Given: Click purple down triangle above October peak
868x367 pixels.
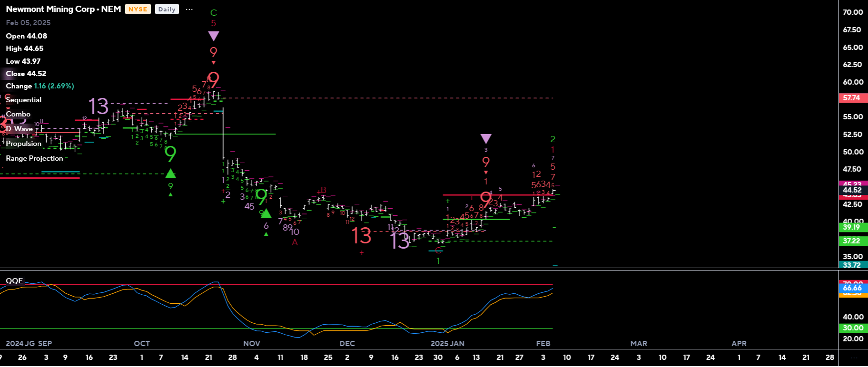Looking at the screenshot, I should [214, 36].
